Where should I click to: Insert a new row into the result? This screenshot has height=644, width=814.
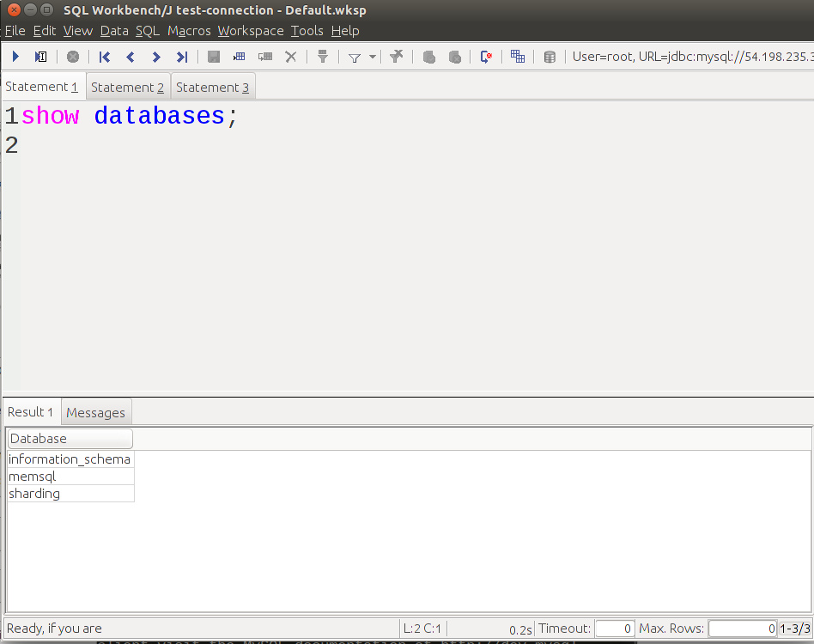[x=239, y=57]
